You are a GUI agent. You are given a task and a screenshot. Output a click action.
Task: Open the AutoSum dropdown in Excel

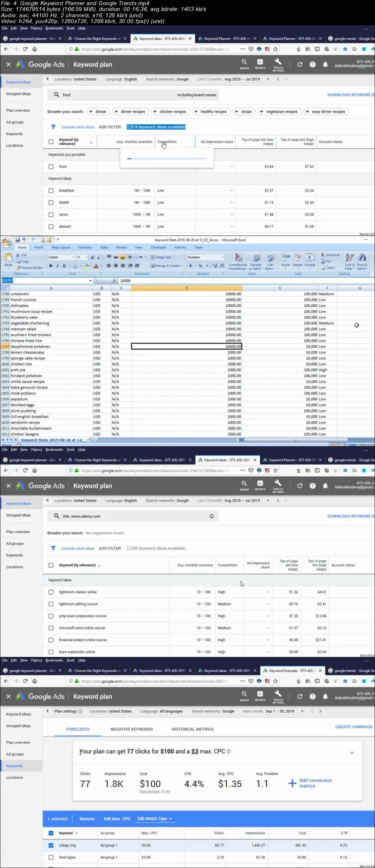coord(342,255)
